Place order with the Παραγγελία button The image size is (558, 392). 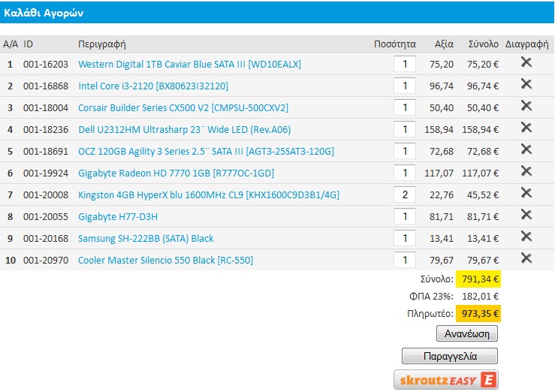point(450,356)
